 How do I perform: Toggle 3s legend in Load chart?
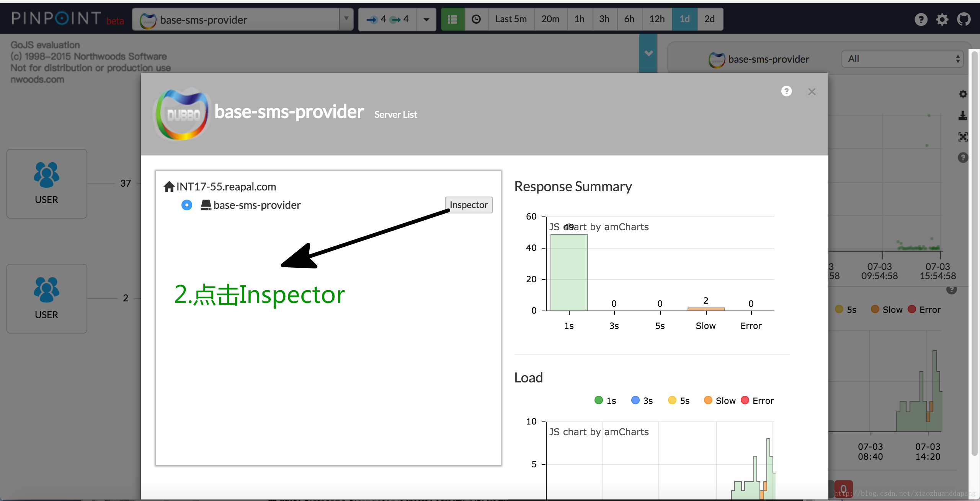click(x=642, y=400)
